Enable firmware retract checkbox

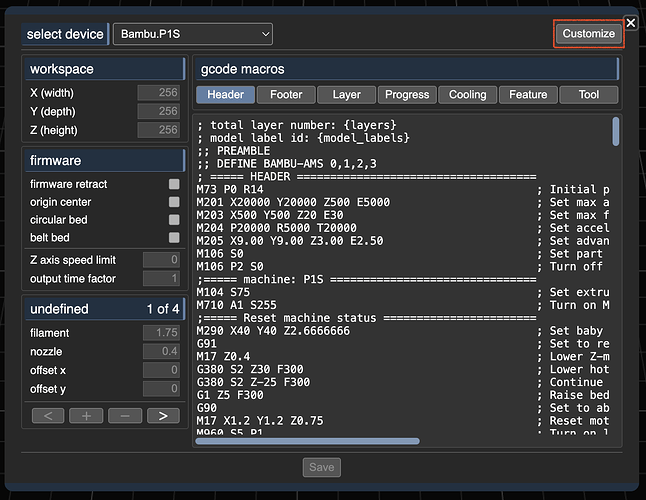pyautogui.click(x=174, y=184)
